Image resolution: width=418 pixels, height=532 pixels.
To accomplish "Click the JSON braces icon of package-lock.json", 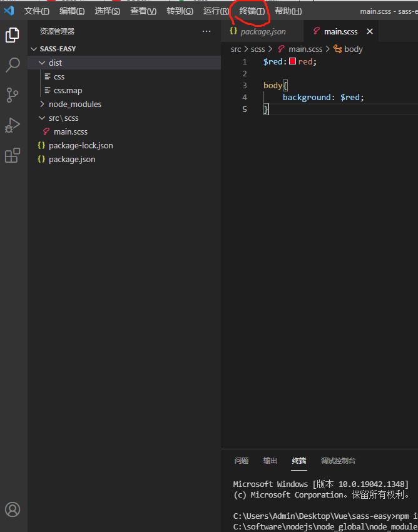I will tap(41, 145).
